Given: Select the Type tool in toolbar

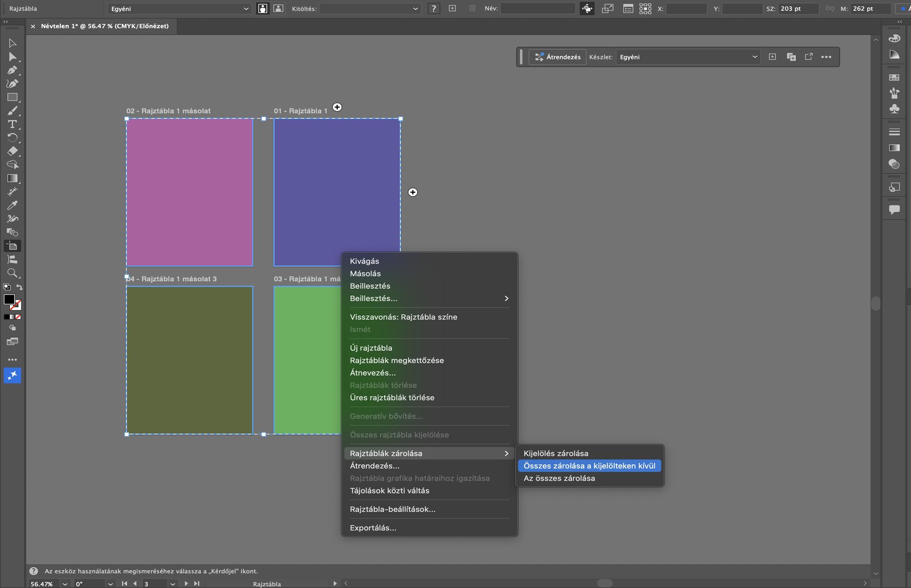Looking at the screenshot, I should point(12,124).
